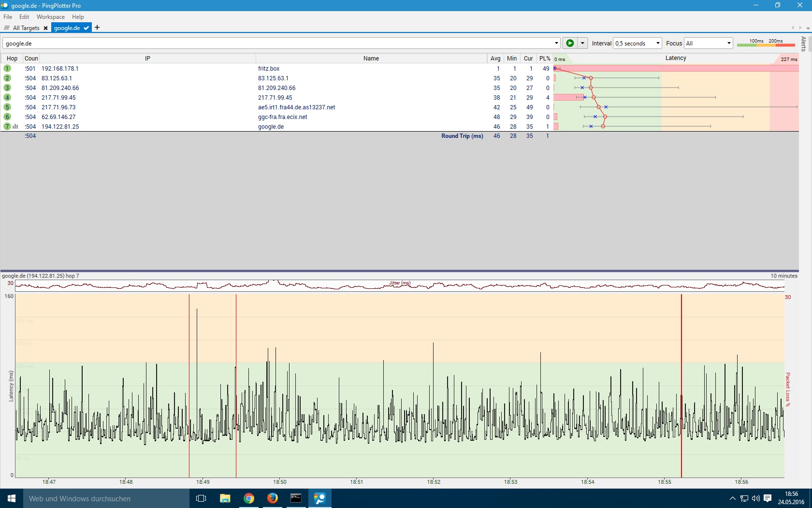Open the Alerts side panel
Screen dimensions: 812x508
[x=804, y=44]
